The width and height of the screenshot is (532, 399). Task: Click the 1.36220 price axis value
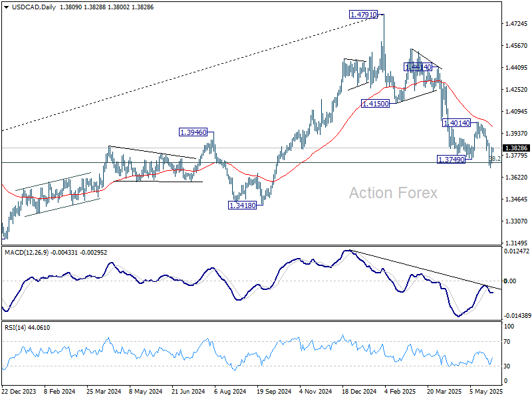(517, 178)
